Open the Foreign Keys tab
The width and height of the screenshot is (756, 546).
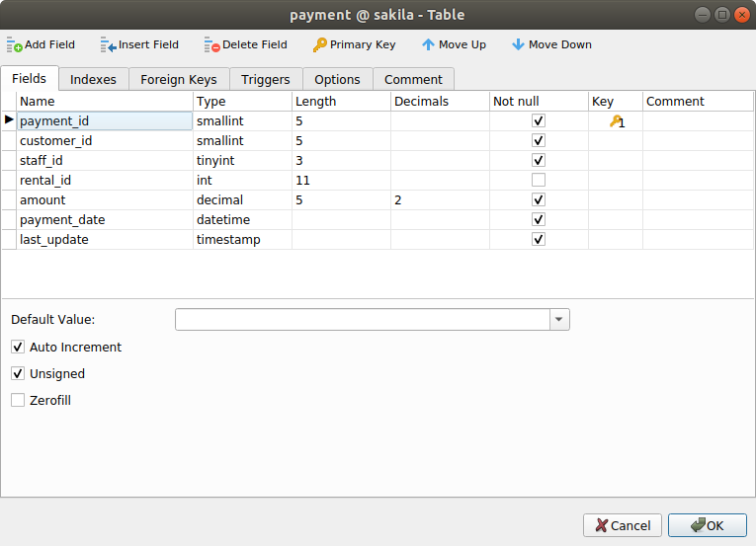point(179,80)
